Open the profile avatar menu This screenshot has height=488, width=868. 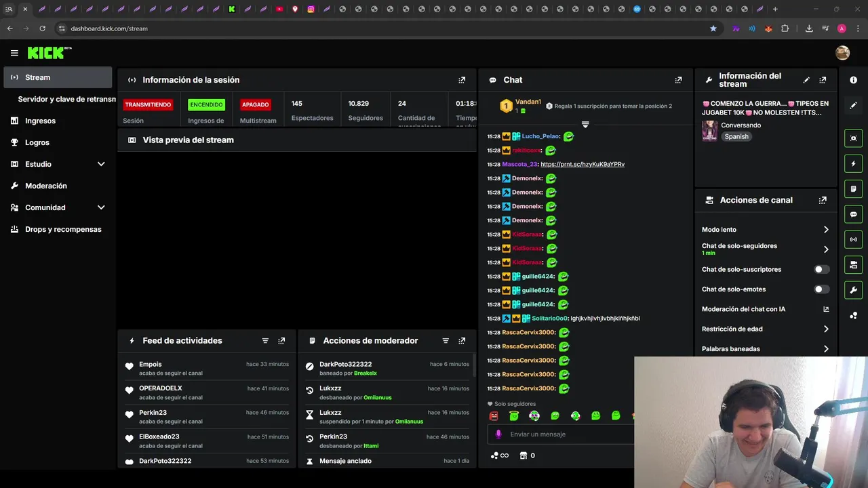(842, 53)
